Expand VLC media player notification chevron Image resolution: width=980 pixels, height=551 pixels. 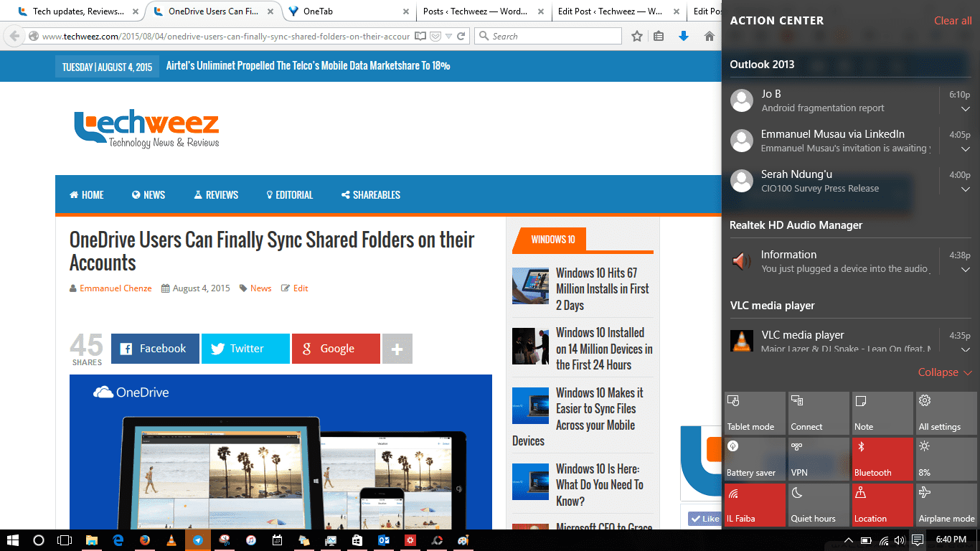click(966, 349)
